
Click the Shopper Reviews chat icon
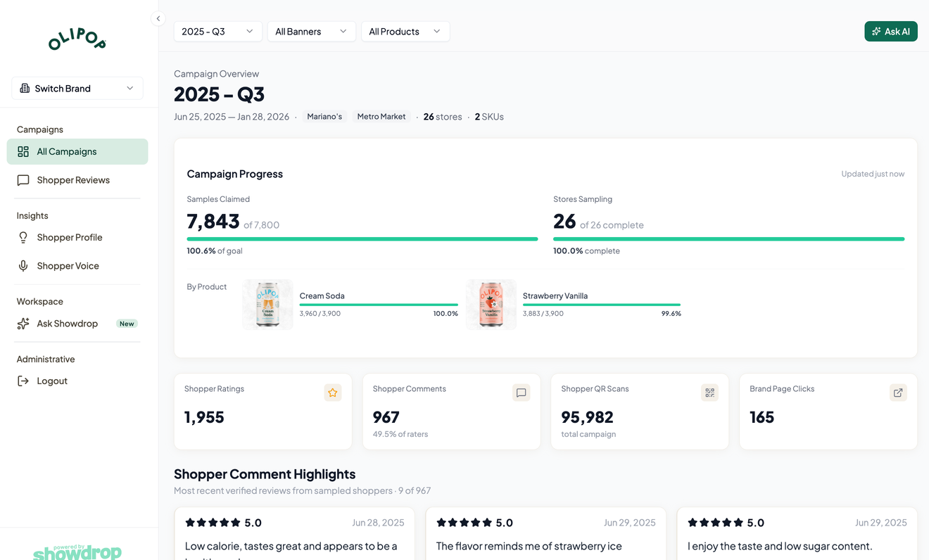(x=23, y=181)
